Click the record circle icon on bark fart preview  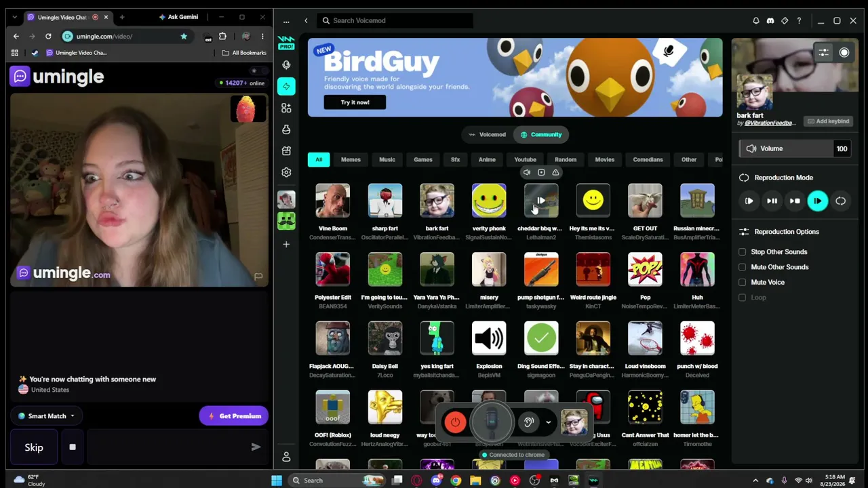tap(844, 52)
